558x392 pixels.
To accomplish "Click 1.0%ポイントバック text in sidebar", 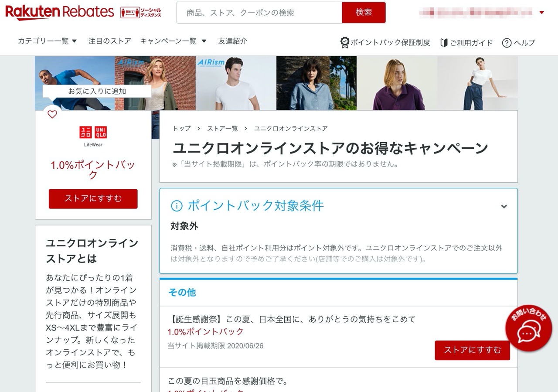I will coord(93,170).
